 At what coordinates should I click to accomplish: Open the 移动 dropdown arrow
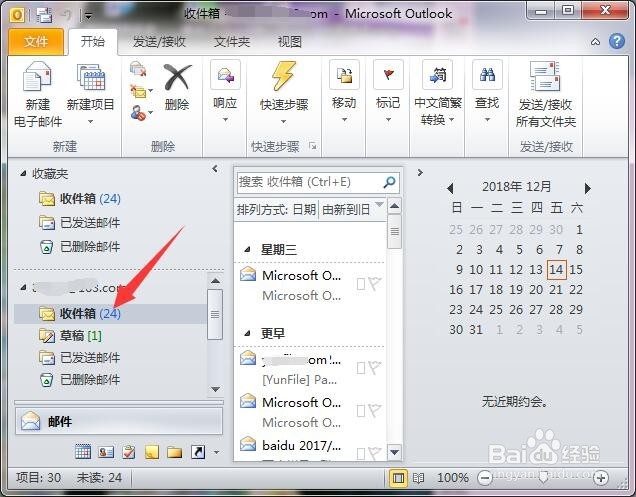(x=344, y=120)
